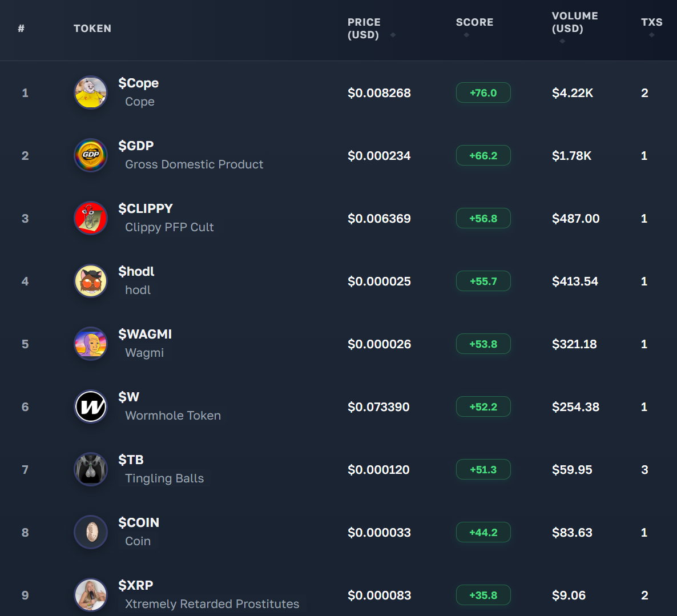Select the $COIN penny icon
This screenshot has height=616, width=677.
point(91,532)
